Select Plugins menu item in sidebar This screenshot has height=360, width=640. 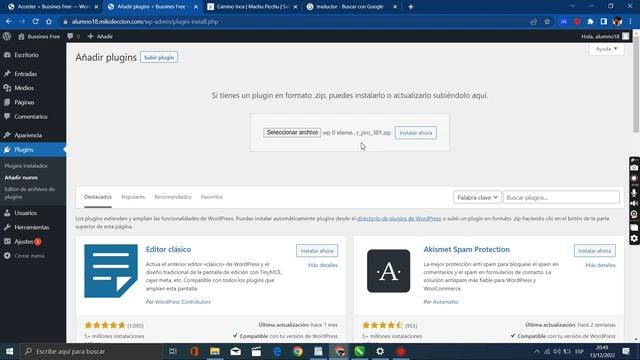[33, 150]
